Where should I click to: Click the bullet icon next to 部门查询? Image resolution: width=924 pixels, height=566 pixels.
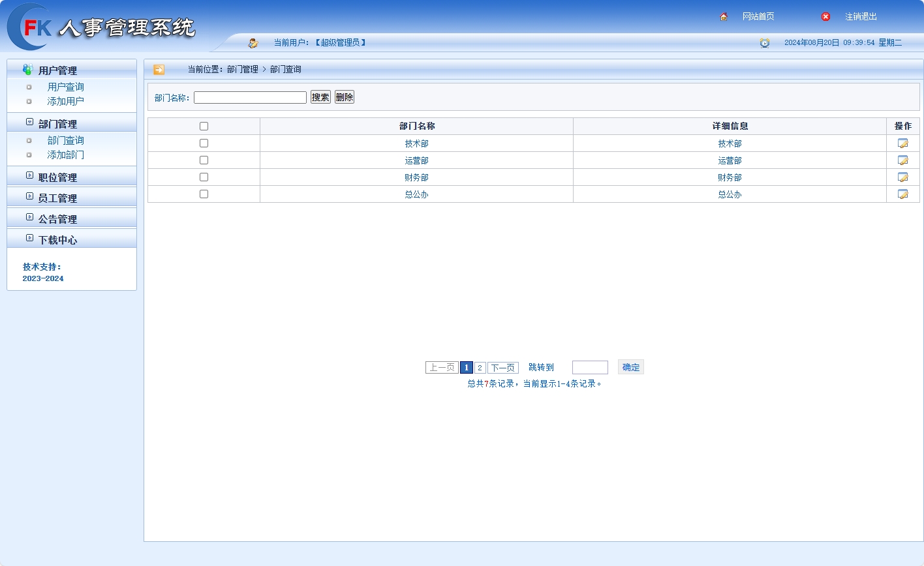tap(29, 140)
